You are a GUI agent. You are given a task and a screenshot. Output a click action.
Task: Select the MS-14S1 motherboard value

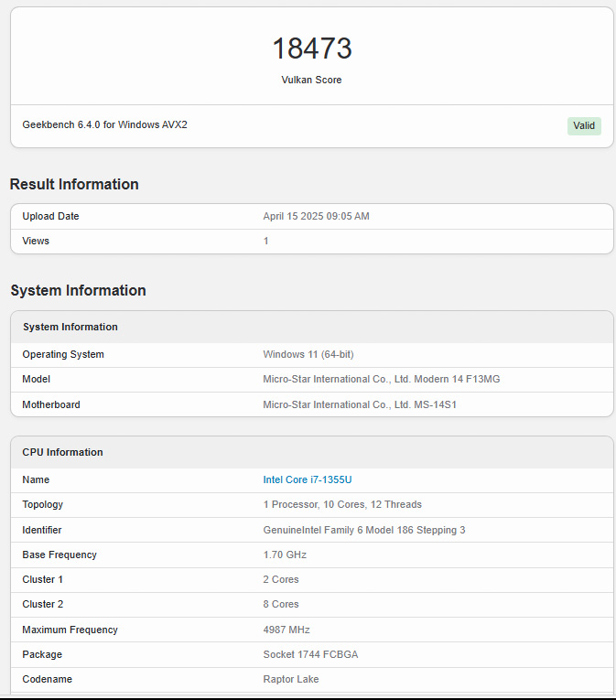(360, 404)
